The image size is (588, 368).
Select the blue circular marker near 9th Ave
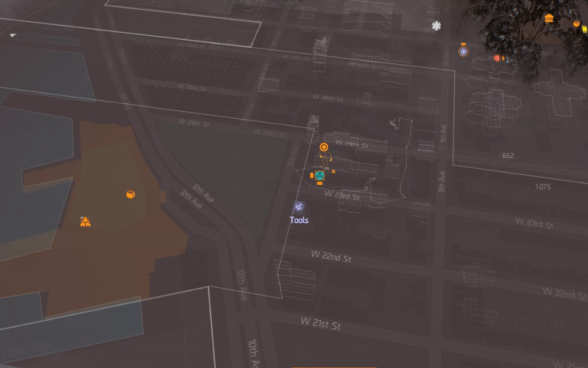[463, 52]
